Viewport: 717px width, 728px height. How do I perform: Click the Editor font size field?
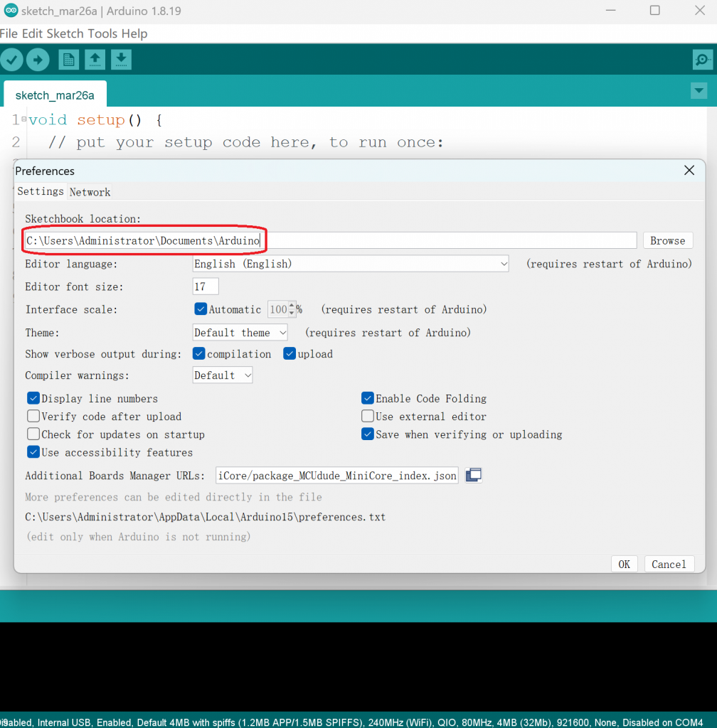click(206, 287)
